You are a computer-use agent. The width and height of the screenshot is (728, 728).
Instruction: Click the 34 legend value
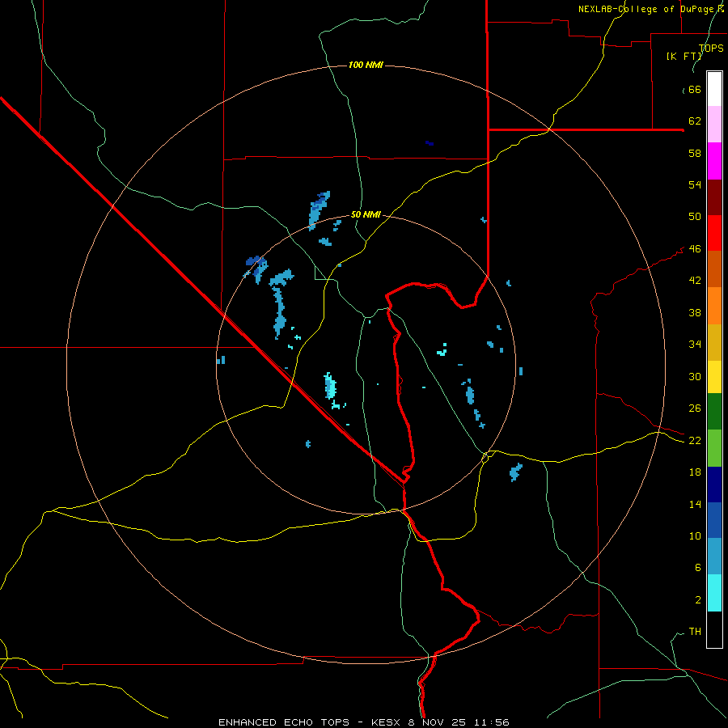(x=695, y=344)
